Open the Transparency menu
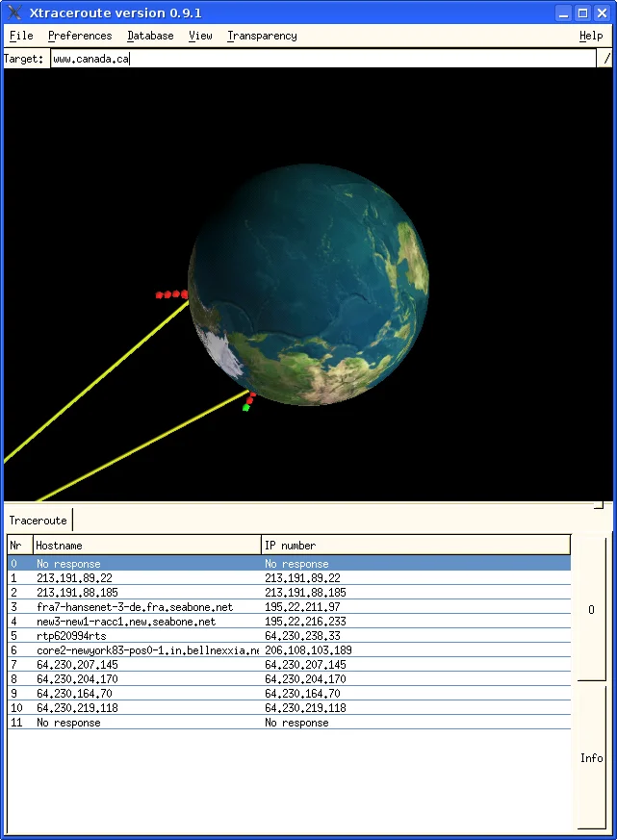This screenshot has height=840, width=617. click(x=262, y=36)
